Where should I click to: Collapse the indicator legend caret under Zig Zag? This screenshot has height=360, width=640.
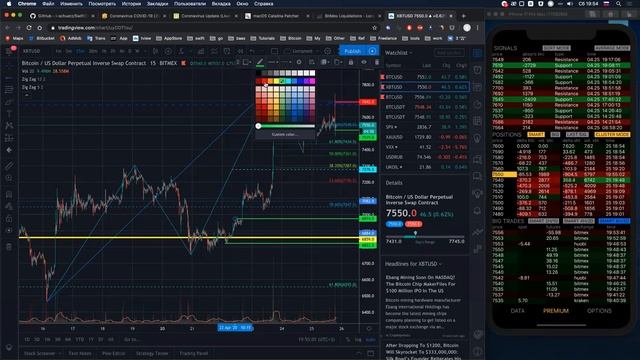(27, 95)
